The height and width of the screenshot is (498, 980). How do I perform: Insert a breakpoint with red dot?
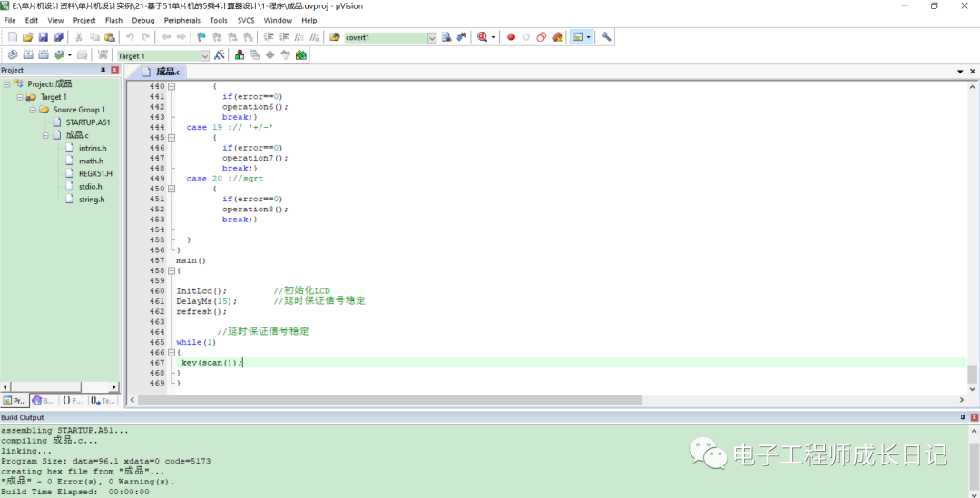[x=511, y=37]
